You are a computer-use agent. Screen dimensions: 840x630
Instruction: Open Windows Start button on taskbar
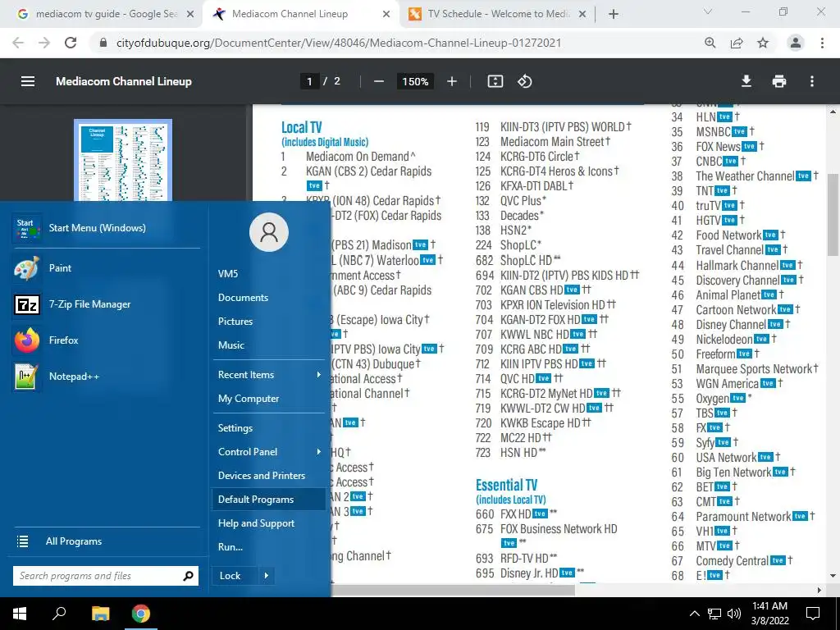tap(20, 614)
